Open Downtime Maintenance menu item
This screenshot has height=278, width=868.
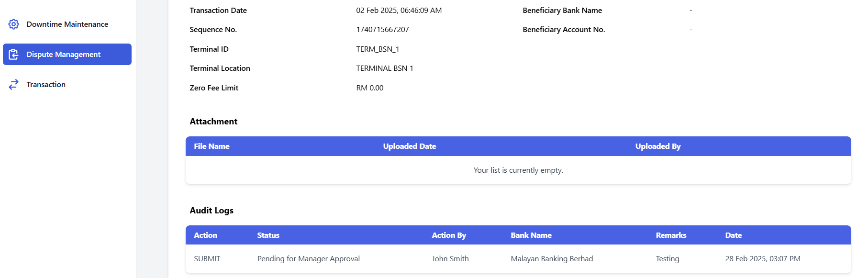(67, 24)
